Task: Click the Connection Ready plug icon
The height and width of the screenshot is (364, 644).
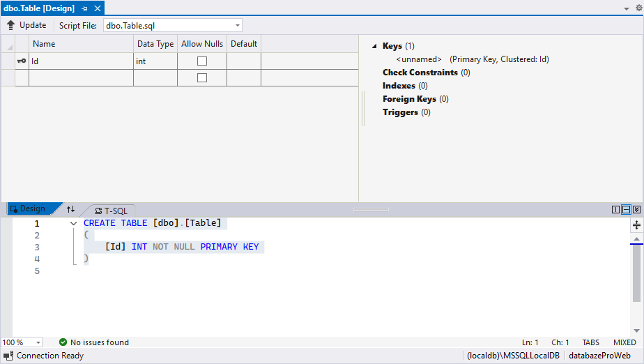Action: pyautogui.click(x=8, y=356)
